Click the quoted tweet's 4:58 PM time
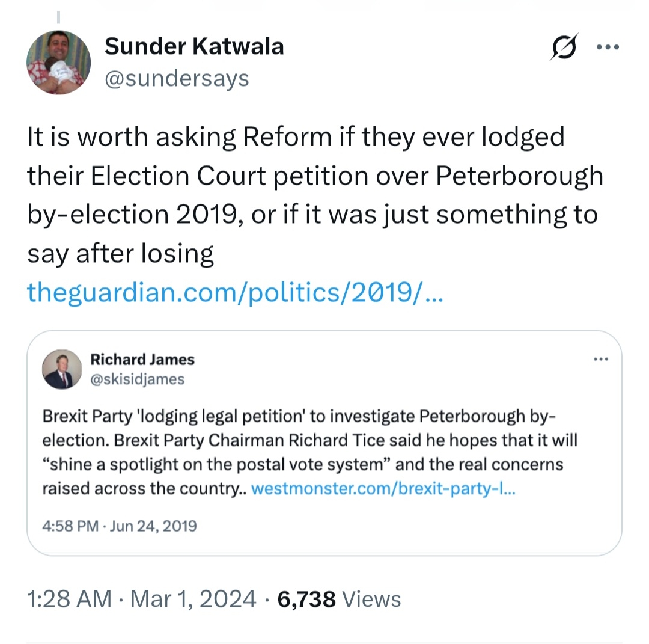The width and height of the screenshot is (649, 644). 70,526
